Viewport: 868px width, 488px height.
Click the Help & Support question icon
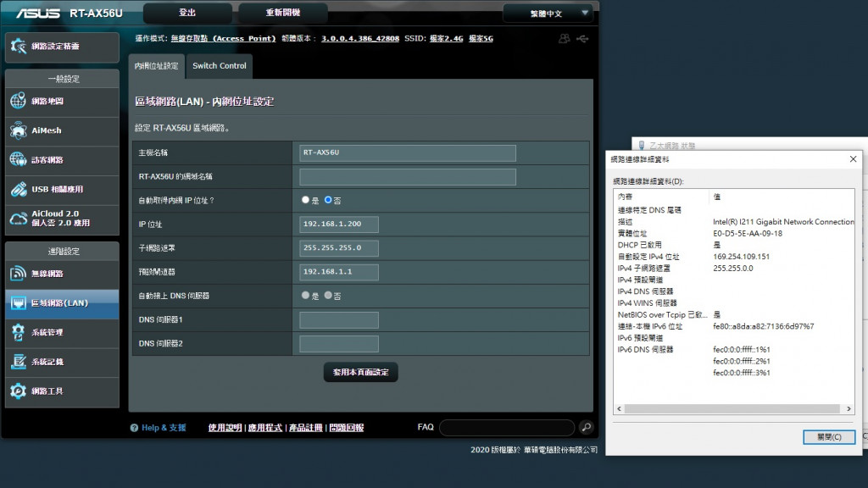pos(134,428)
